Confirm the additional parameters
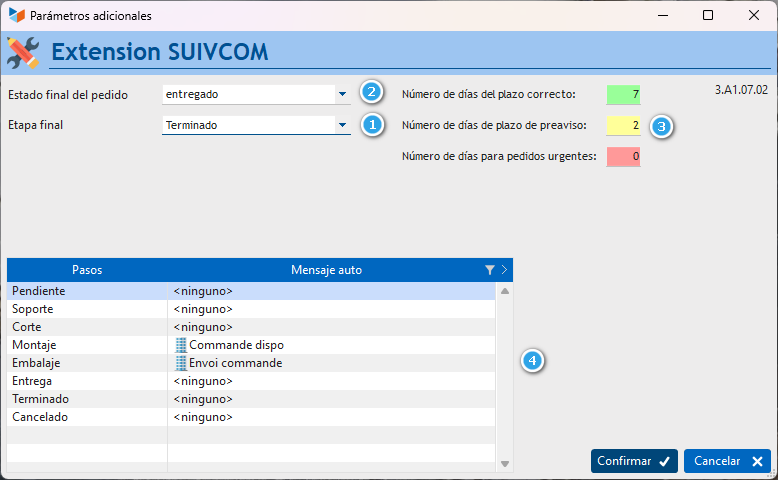 (634, 461)
